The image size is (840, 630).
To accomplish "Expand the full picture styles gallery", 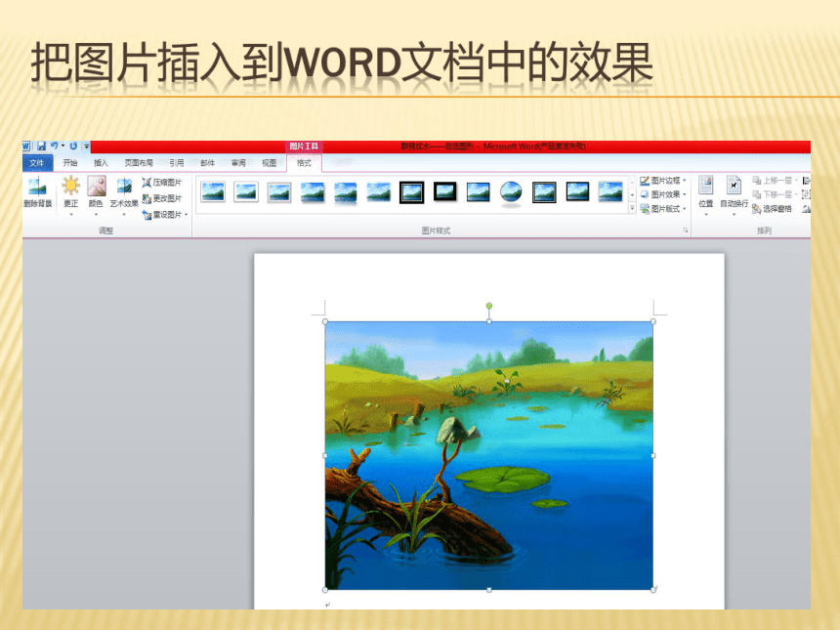I will coord(632,208).
